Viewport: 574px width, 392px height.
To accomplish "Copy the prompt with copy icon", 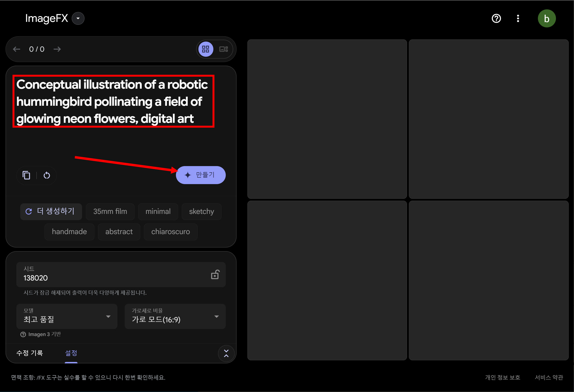I will [x=26, y=175].
